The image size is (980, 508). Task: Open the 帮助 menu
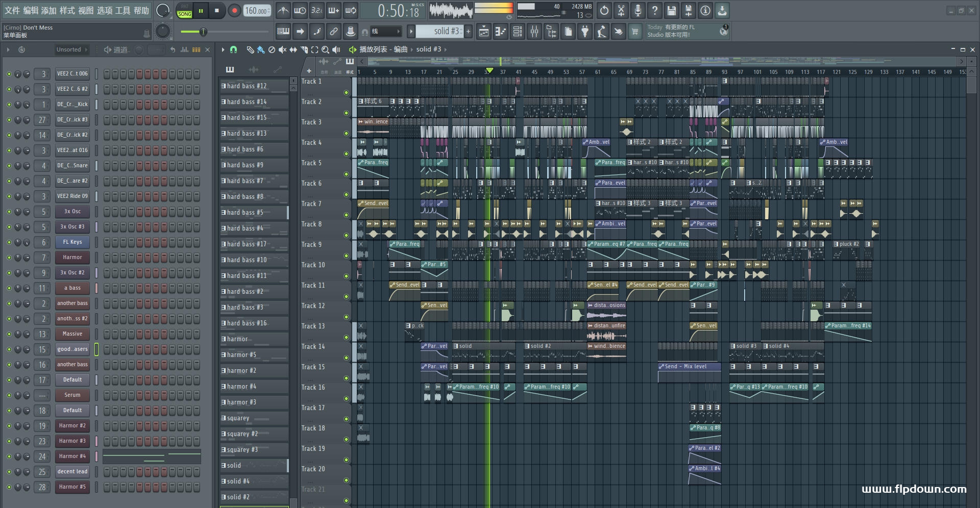141,10
